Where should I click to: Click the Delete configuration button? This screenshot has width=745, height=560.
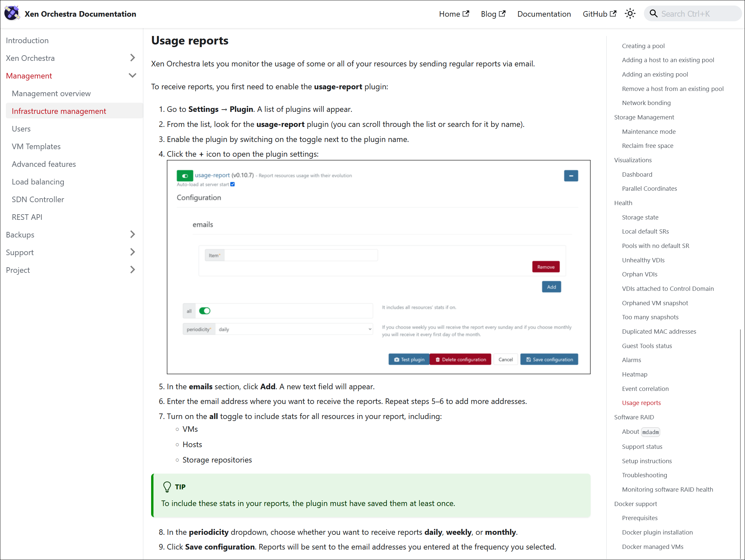pos(460,359)
